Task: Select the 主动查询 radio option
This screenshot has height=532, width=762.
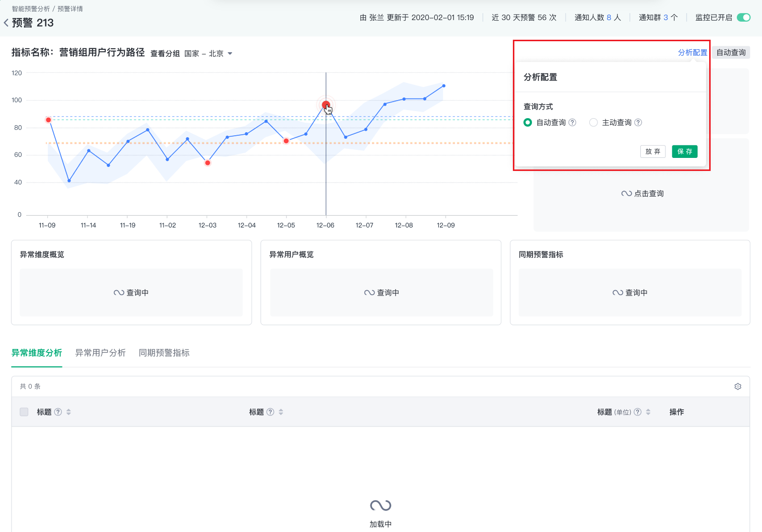Action: click(x=593, y=122)
